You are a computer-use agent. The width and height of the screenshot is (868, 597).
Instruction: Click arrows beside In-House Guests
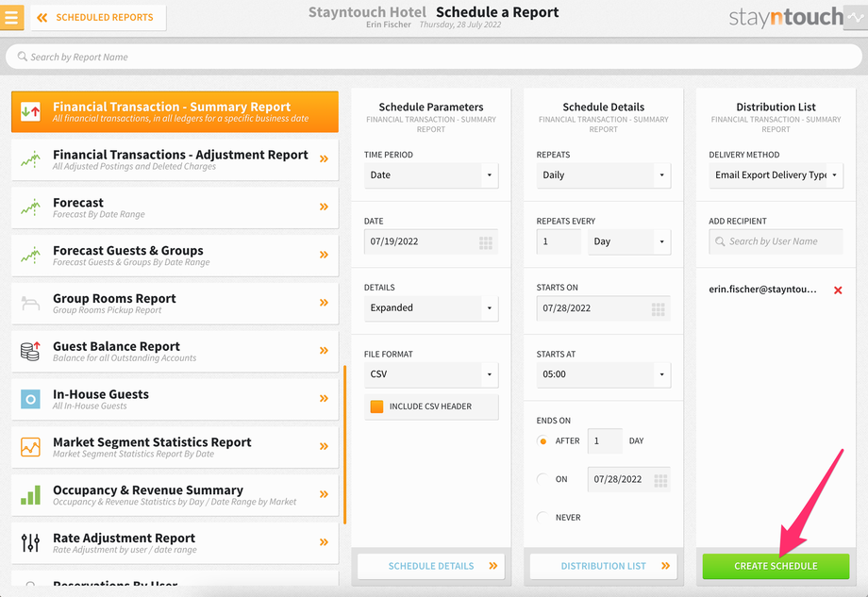[324, 398]
